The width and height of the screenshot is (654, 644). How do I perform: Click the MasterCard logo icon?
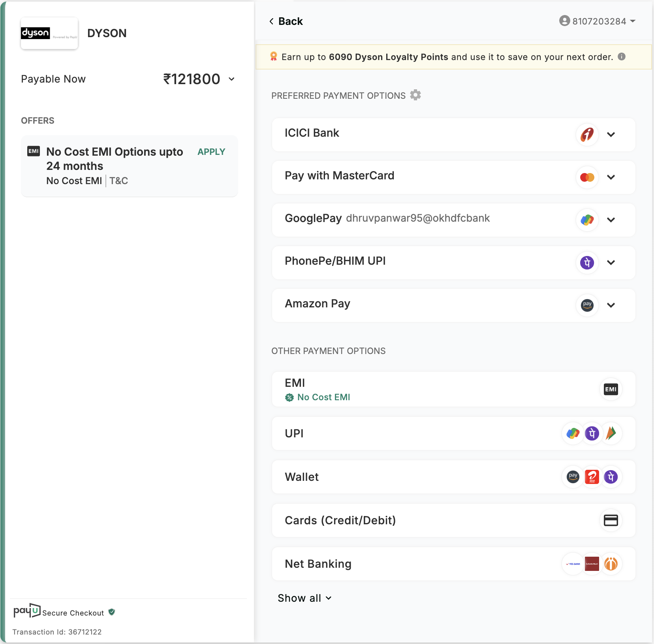(587, 177)
